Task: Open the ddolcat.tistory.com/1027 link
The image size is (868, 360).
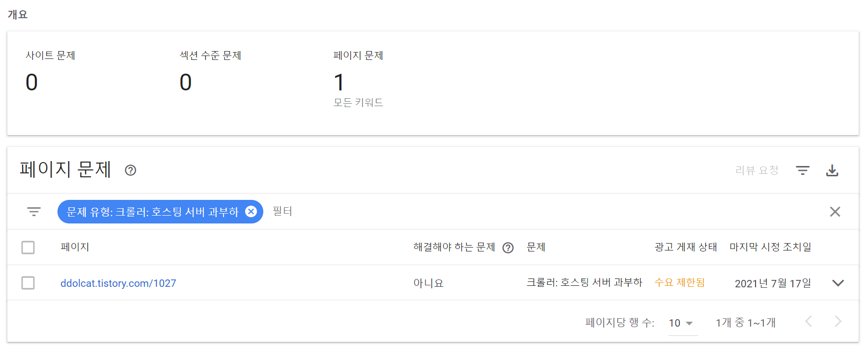Action: point(118,283)
